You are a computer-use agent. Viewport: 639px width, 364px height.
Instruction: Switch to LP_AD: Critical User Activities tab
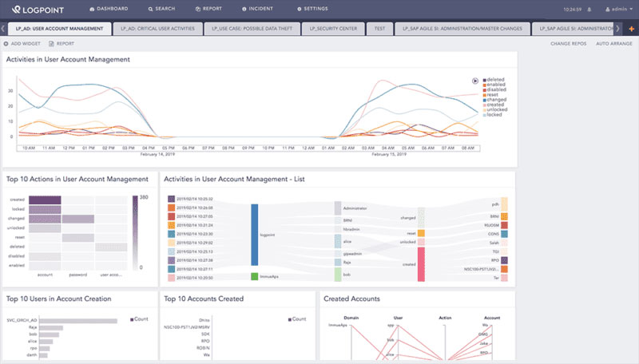click(x=157, y=28)
